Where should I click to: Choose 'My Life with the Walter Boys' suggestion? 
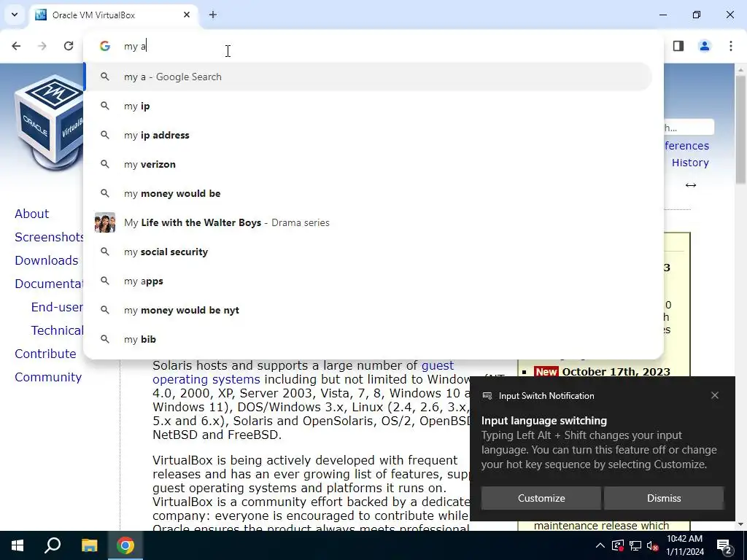(x=368, y=222)
